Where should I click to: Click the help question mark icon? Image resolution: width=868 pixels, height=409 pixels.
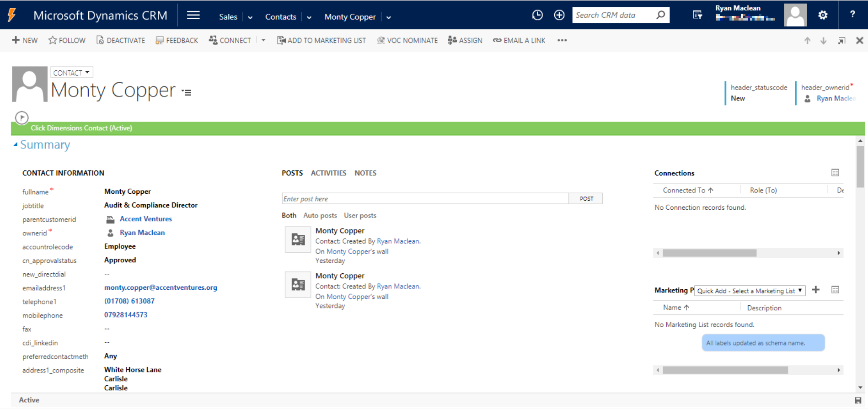pyautogui.click(x=852, y=15)
